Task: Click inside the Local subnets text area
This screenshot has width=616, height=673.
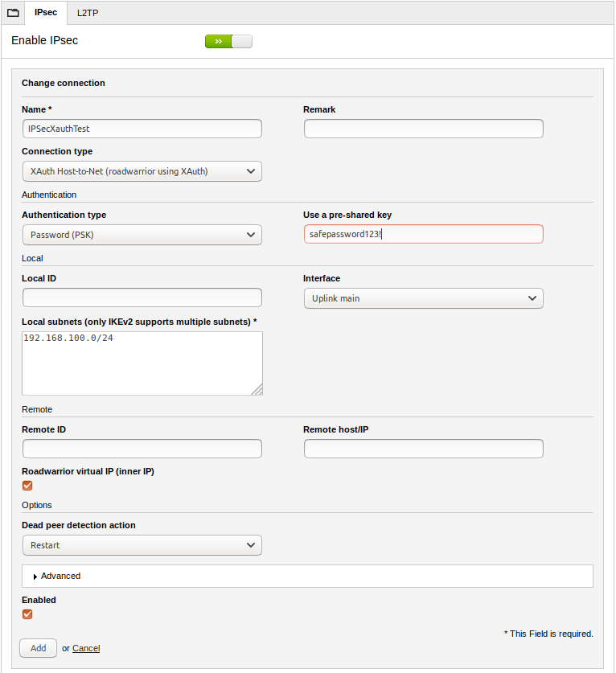Action: (142, 362)
